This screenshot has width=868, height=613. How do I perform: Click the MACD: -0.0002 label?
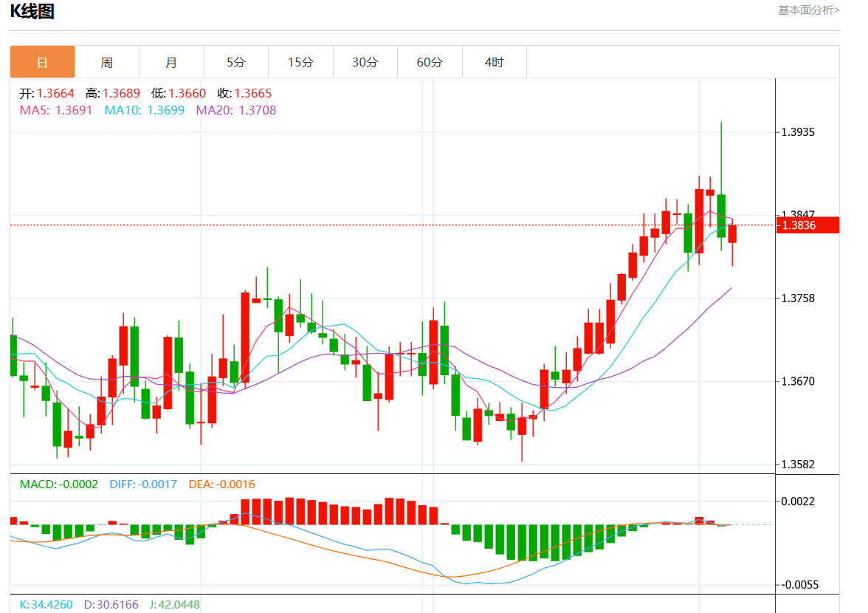coord(59,484)
